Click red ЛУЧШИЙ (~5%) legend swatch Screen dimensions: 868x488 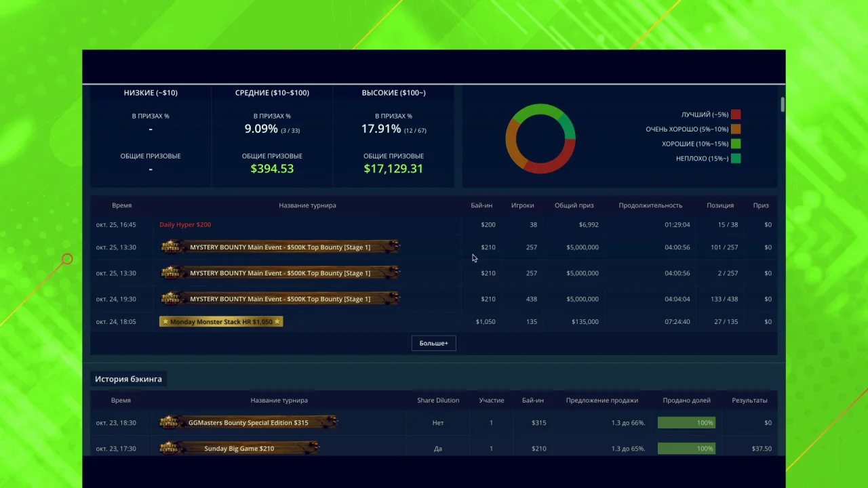736,115
